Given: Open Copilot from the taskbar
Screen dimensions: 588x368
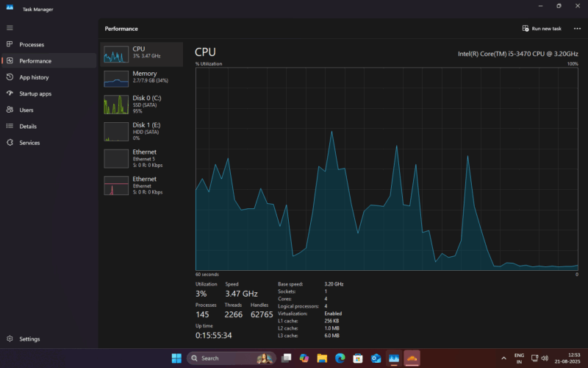Looking at the screenshot, I should 304,358.
